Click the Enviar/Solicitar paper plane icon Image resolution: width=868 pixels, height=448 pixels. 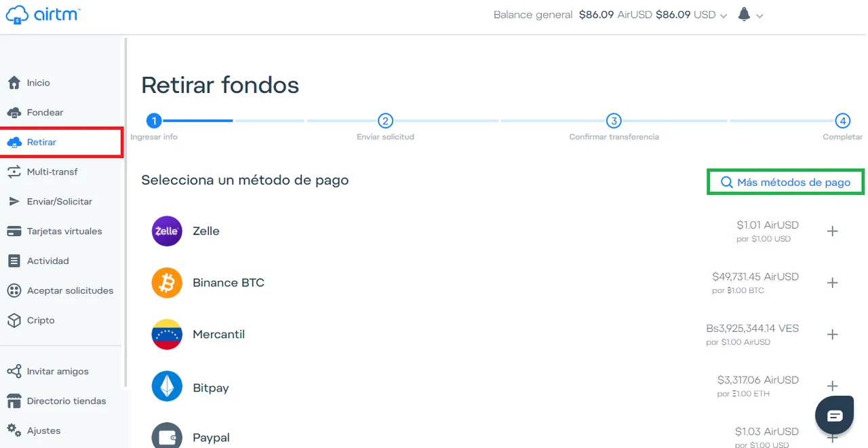click(14, 202)
